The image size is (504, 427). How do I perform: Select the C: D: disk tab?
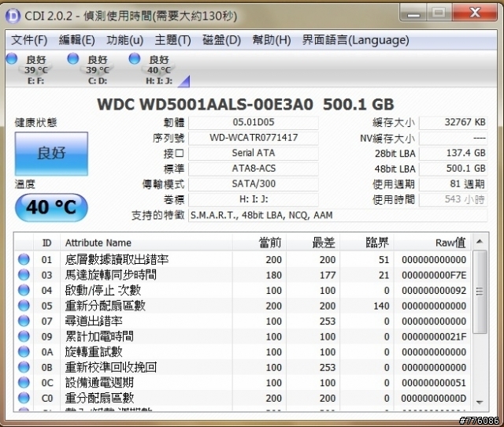tap(98, 70)
